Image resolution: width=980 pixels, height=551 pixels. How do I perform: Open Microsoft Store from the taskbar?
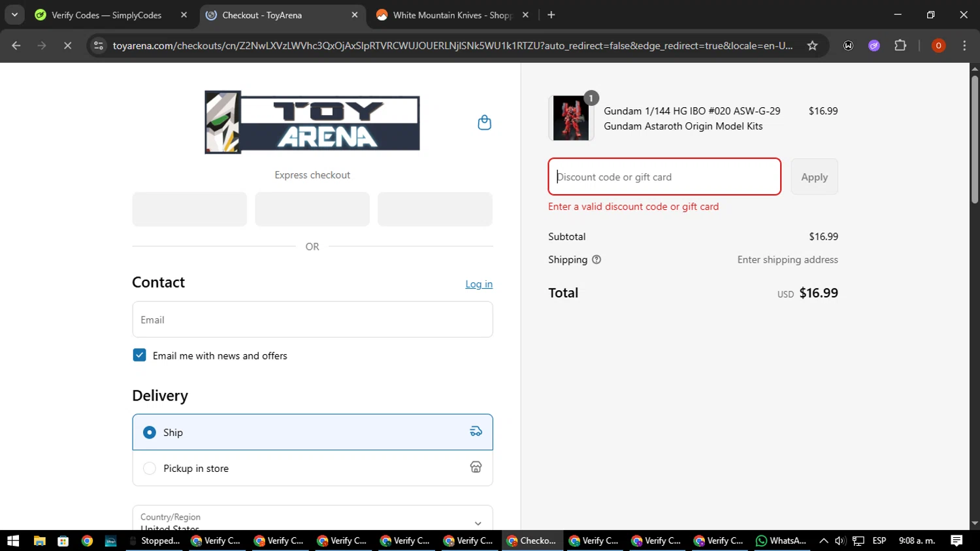click(63, 541)
